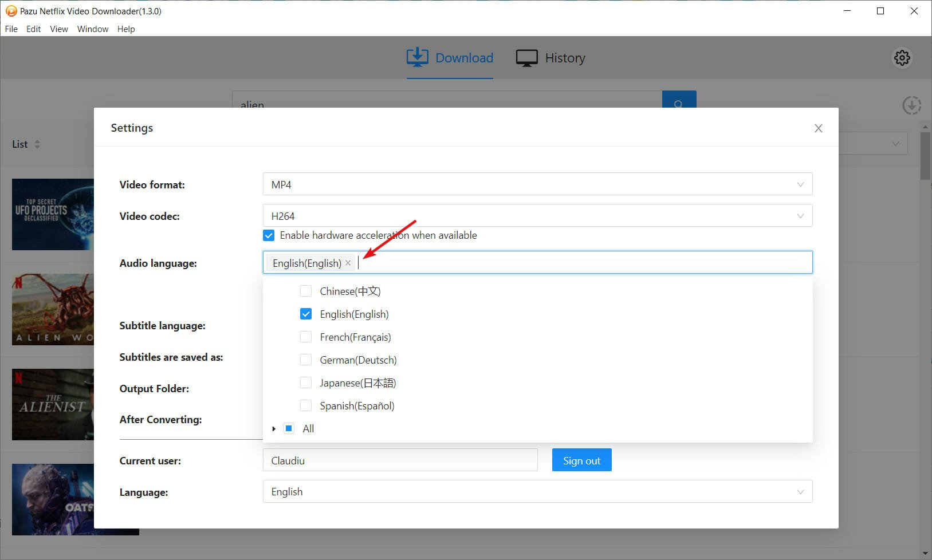Click the Output Folder label
The image size is (932, 560).
[154, 389]
